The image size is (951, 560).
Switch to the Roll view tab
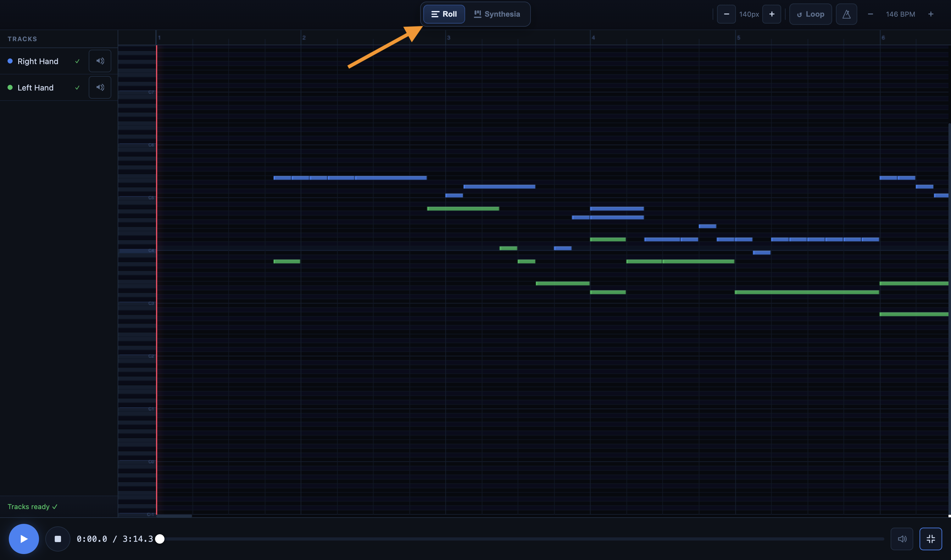(444, 14)
